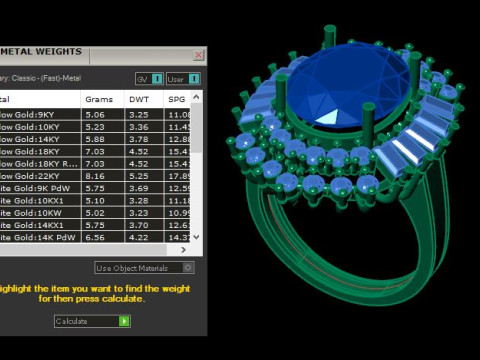
Task: Click the Calculate button
Action: point(92,321)
